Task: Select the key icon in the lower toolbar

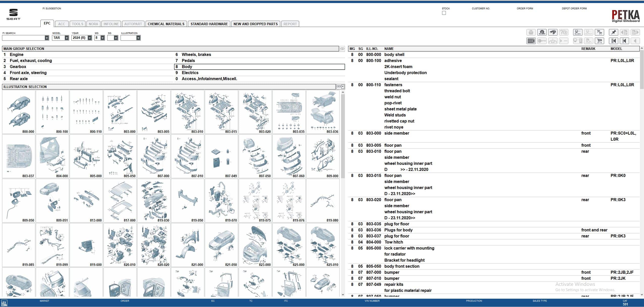Action: tap(542, 41)
